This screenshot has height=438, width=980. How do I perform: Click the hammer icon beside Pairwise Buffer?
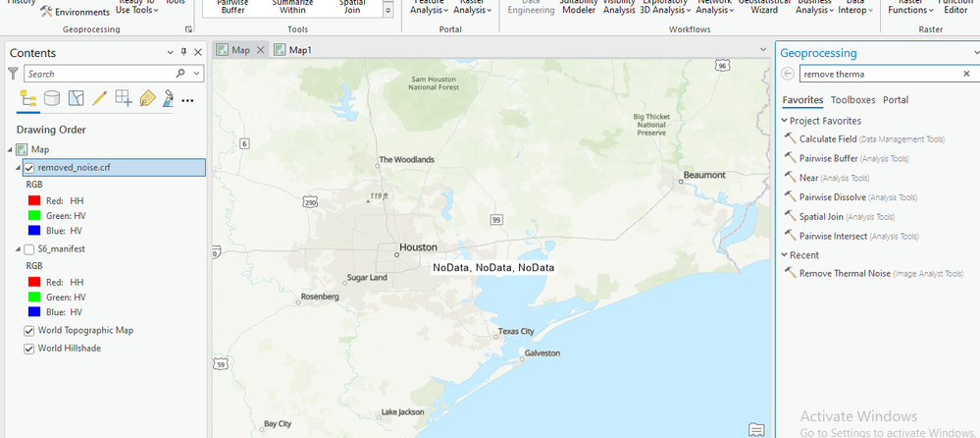pyautogui.click(x=790, y=158)
